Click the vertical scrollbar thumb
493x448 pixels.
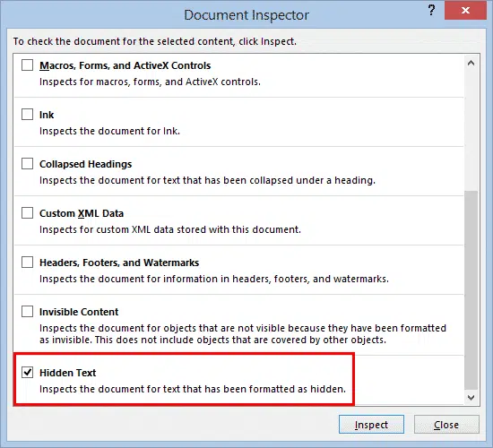pos(471,290)
